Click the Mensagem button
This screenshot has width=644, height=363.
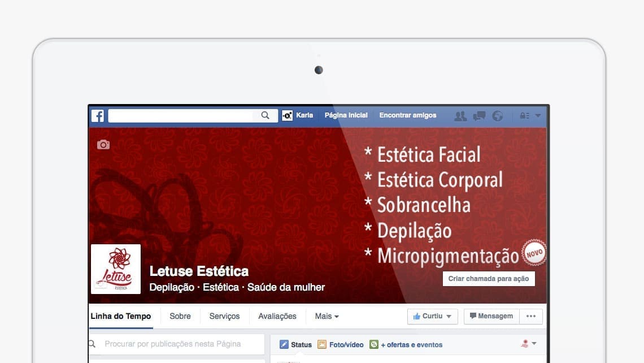pyautogui.click(x=491, y=316)
